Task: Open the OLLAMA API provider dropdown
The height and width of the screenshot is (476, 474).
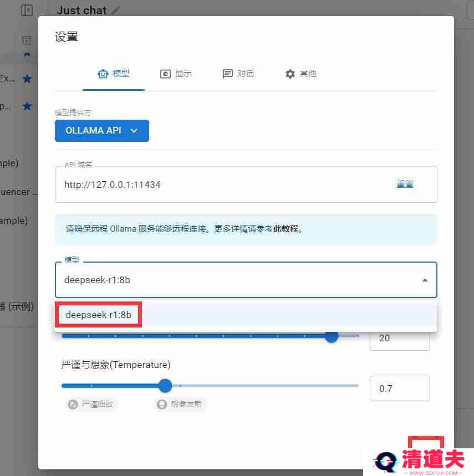Action: tap(101, 131)
